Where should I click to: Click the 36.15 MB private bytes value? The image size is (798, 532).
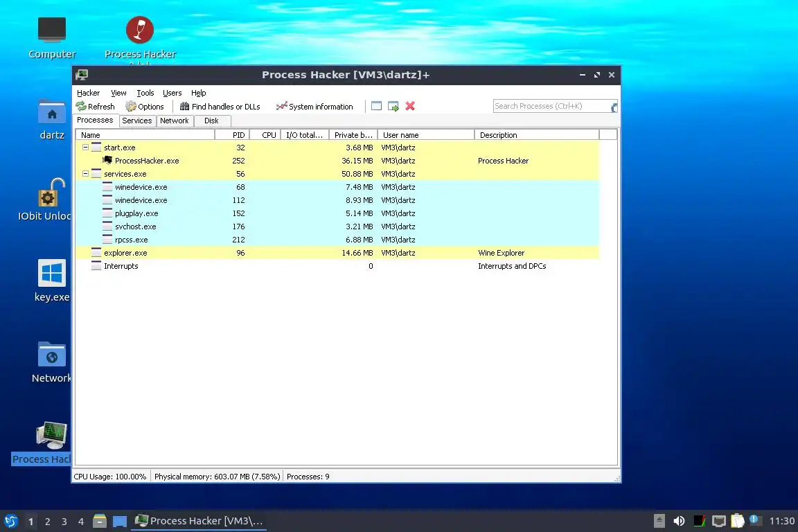click(357, 161)
